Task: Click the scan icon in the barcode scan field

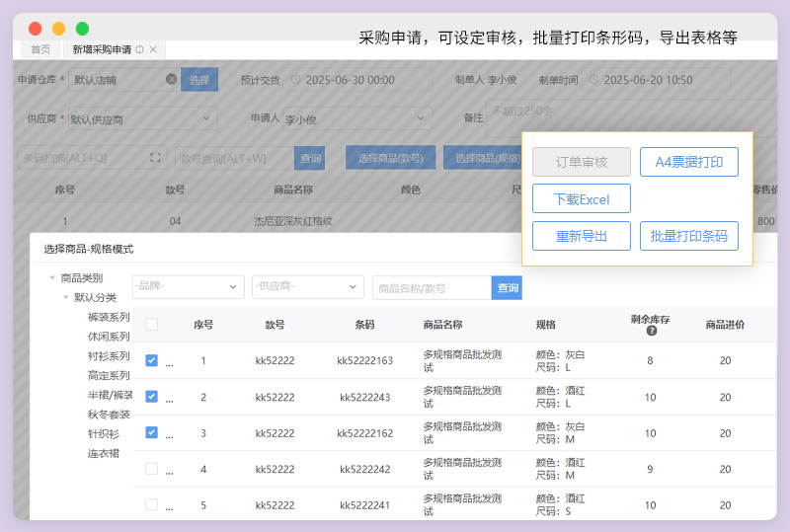Action: 156,158
